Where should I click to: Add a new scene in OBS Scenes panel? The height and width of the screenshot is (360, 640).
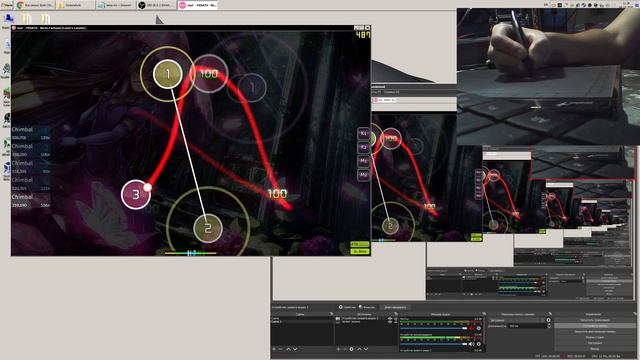tap(273, 349)
